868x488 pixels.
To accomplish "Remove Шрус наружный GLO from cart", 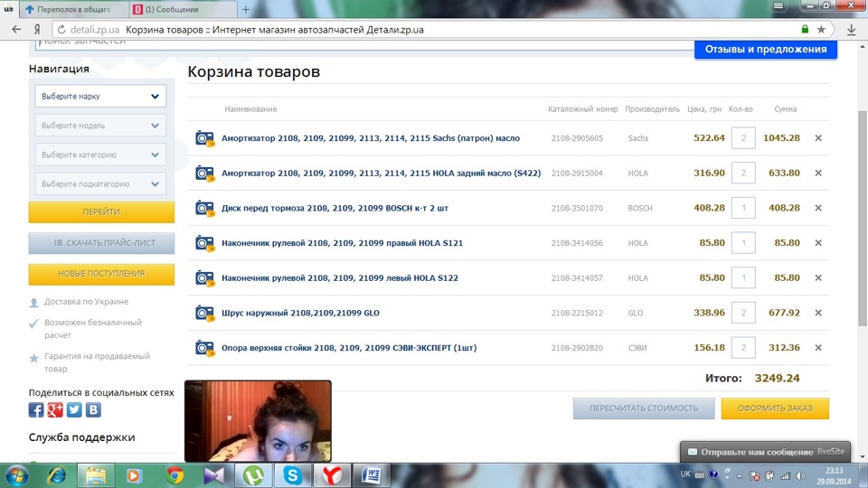I will click(x=818, y=313).
